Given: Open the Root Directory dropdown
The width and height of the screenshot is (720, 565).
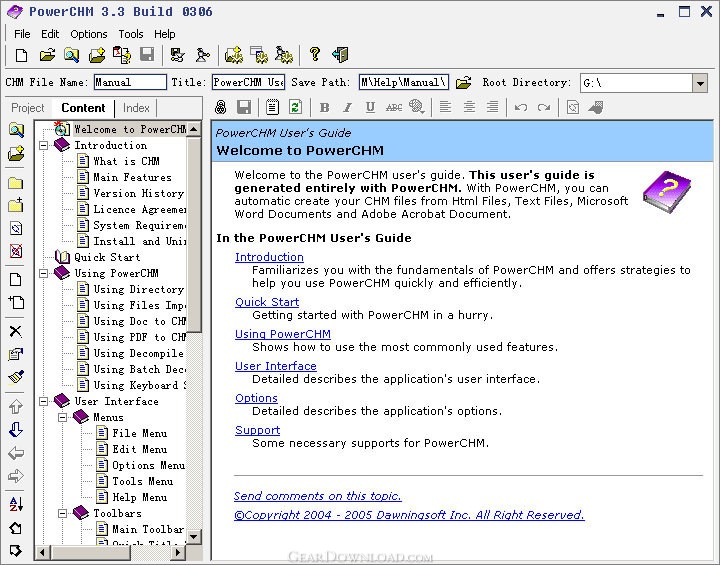Looking at the screenshot, I should 700,83.
